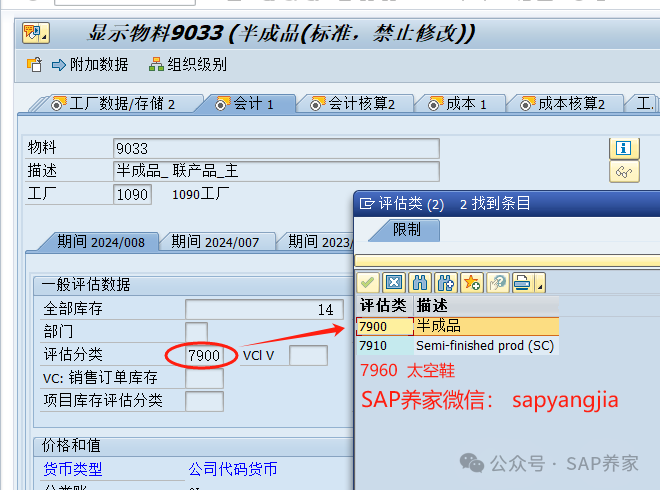
Task: Click the binoculars find-next icon
Action: [446, 282]
